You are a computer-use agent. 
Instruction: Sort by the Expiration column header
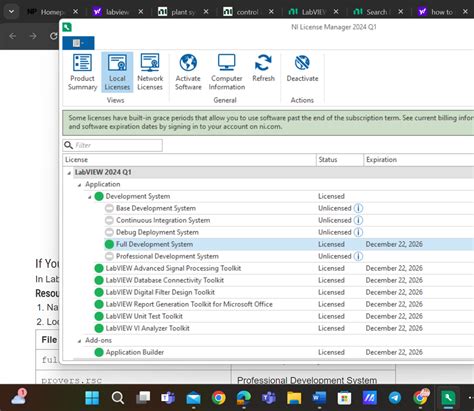(x=418, y=160)
